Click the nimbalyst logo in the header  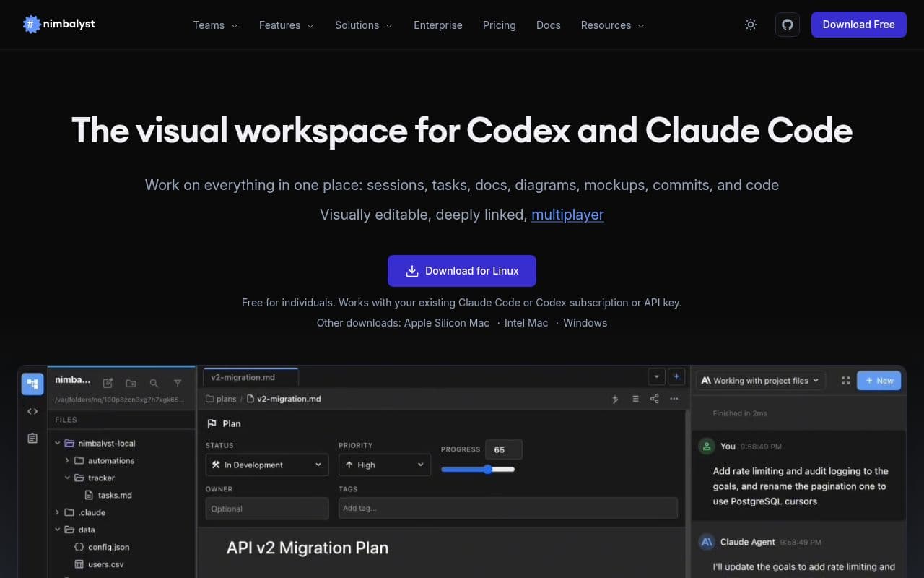coord(58,25)
